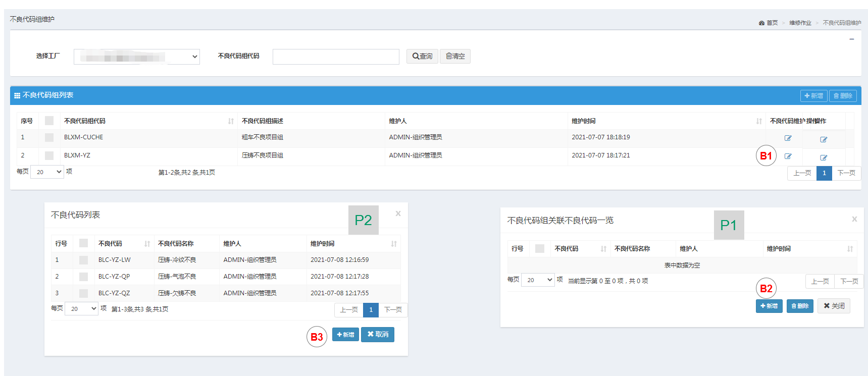Click 下一页 in 不良代码列表 pagination
Viewport: 868px width, 376px height.
[x=393, y=310]
